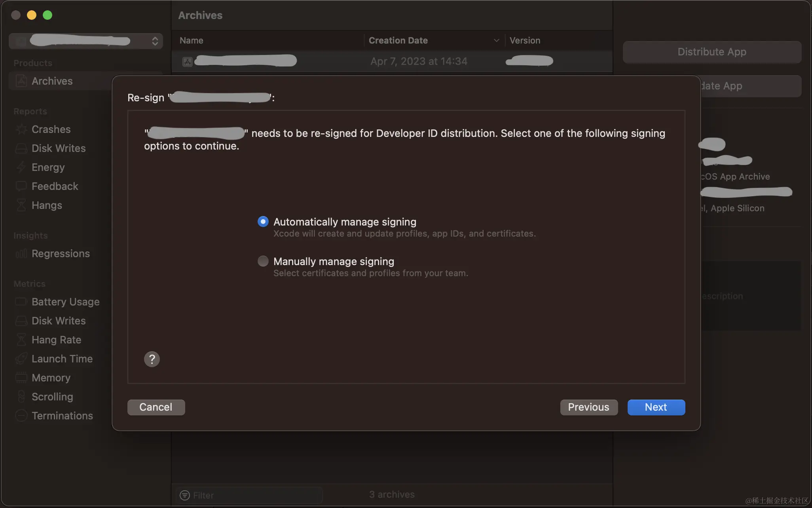The height and width of the screenshot is (508, 812).
Task: Open Memory metrics in sidebar
Action: [x=51, y=378]
